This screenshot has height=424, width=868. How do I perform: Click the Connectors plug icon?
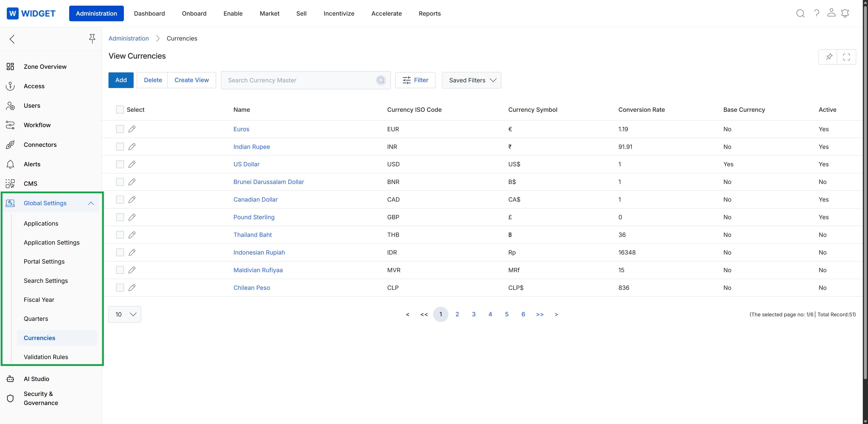[x=10, y=145]
